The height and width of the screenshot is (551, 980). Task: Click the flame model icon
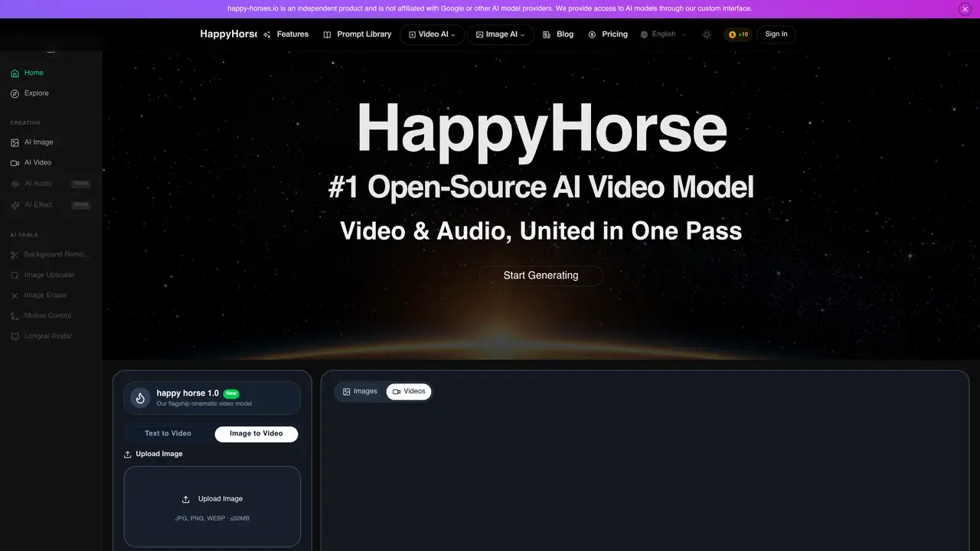pyautogui.click(x=140, y=398)
